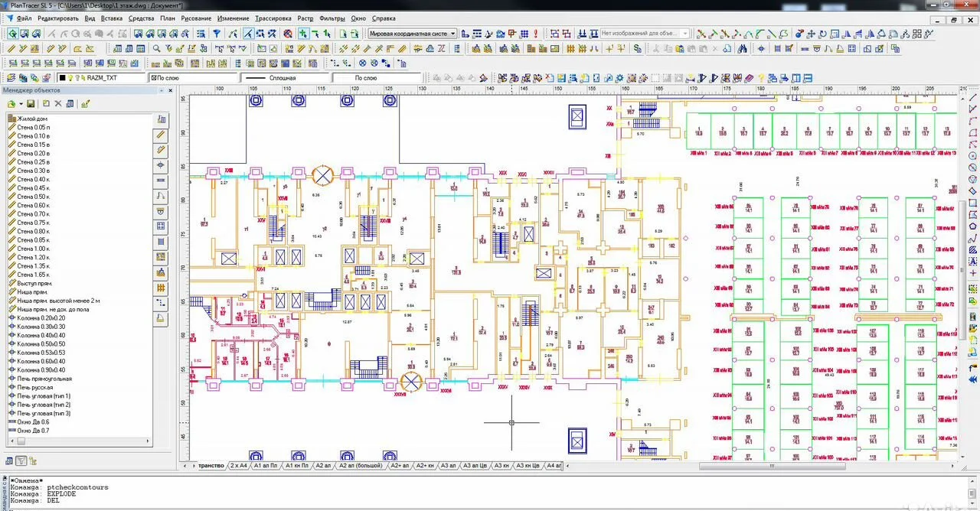Open the Растр menu
980x511 pixels.
tap(305, 18)
